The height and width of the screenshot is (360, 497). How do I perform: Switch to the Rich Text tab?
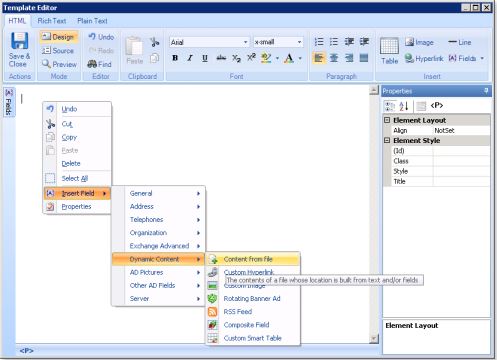click(x=52, y=21)
